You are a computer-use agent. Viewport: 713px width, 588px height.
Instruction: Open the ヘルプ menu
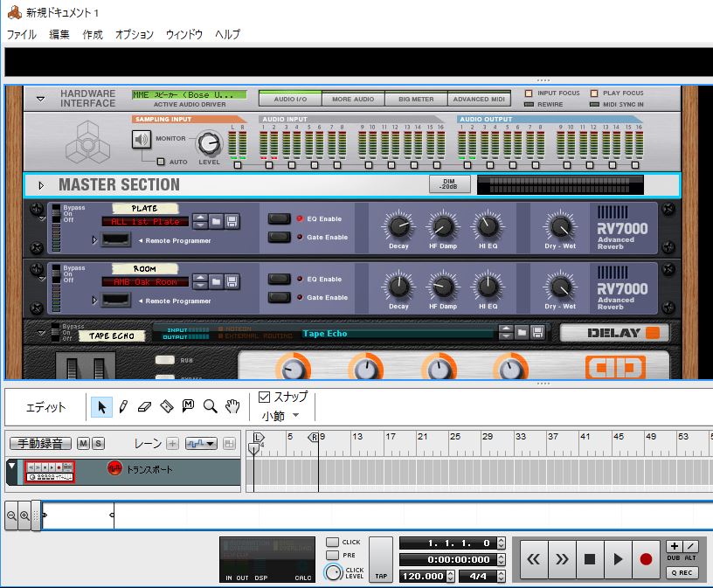[227, 35]
